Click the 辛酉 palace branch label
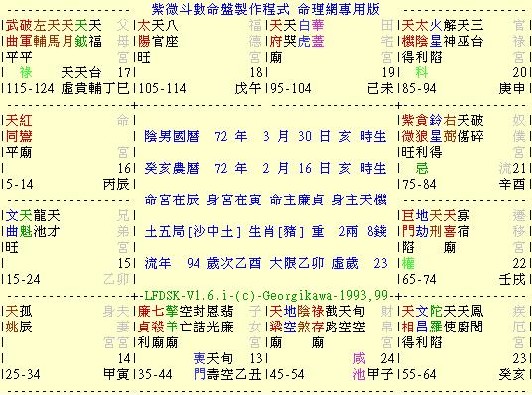 (x=512, y=185)
